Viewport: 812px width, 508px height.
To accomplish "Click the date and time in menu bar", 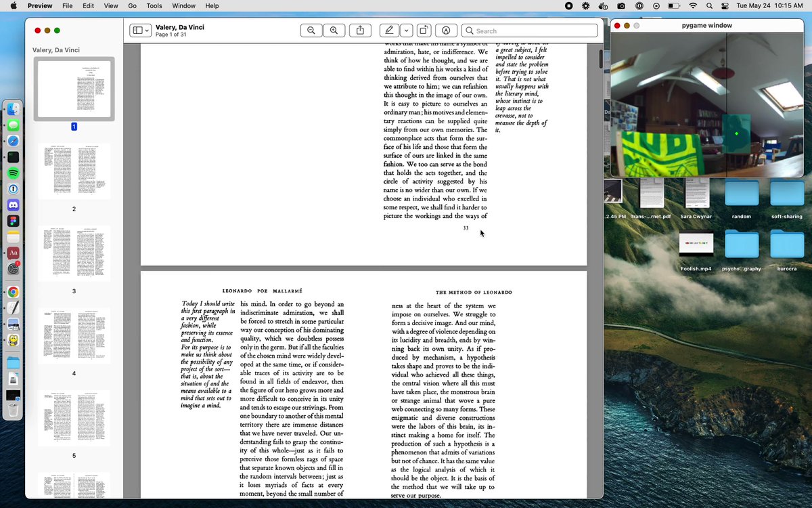I will pos(771,5).
